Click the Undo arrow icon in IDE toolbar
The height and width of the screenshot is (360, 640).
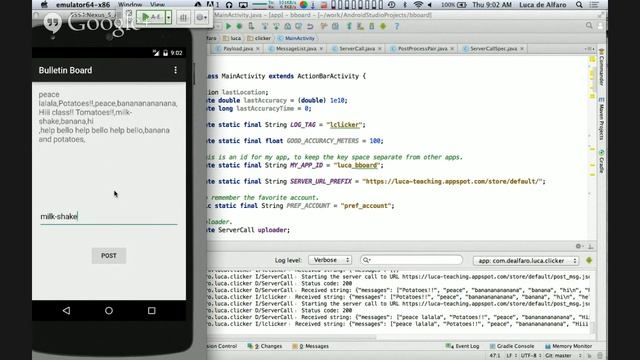click(310, 27)
